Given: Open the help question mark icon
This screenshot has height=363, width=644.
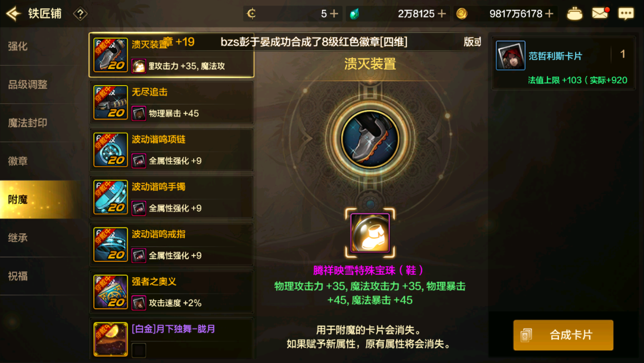Looking at the screenshot, I should (x=80, y=14).
